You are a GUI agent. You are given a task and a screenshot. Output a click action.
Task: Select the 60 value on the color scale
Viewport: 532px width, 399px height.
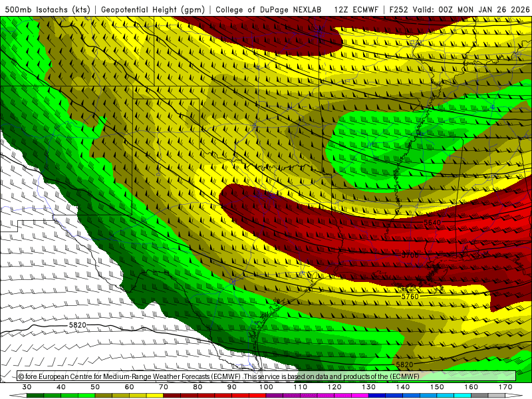click(x=129, y=387)
